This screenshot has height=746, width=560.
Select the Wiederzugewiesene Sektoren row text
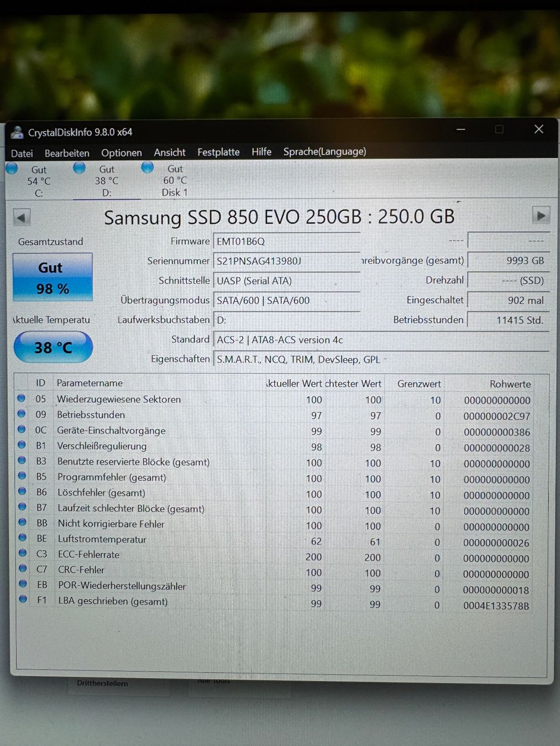click(x=119, y=399)
